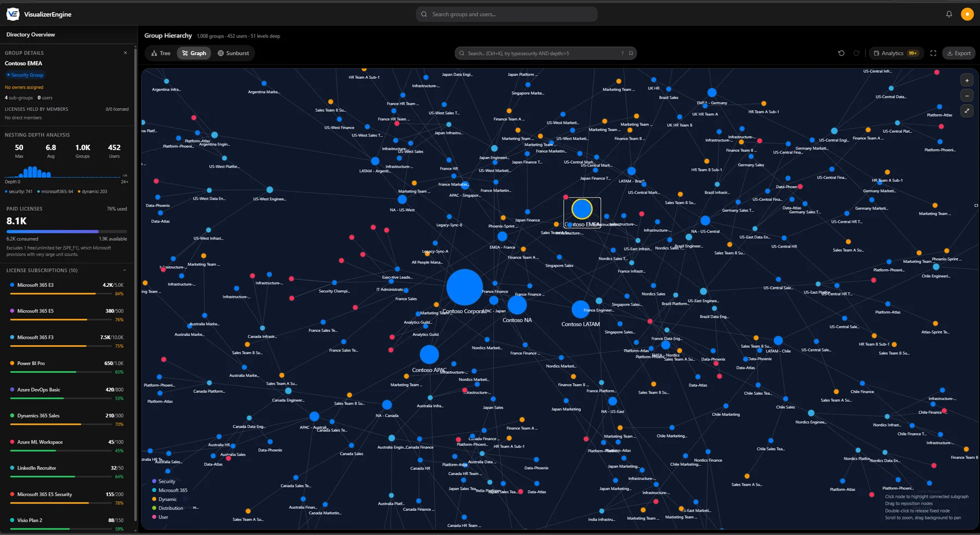Select the Visio Plan 2 license row

point(66,524)
